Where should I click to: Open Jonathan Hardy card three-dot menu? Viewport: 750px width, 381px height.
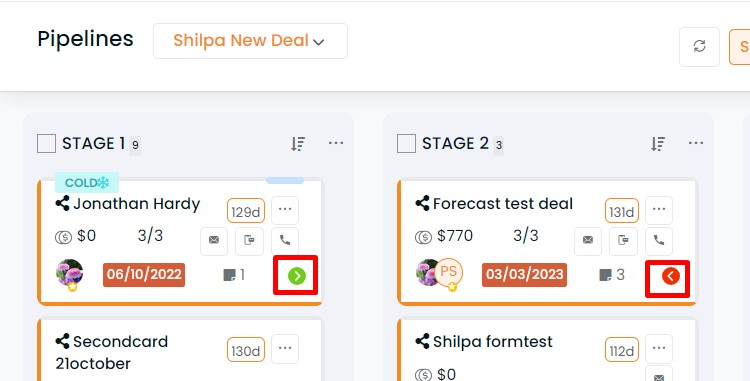coord(285,210)
